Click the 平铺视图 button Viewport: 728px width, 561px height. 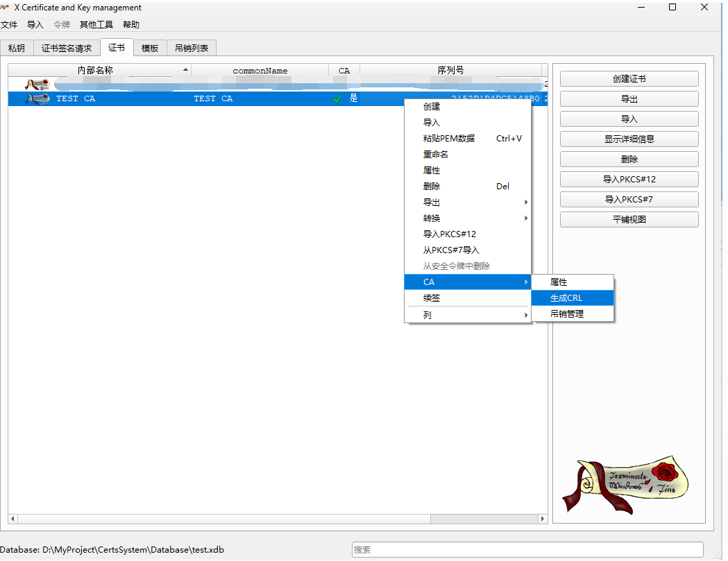pos(629,220)
